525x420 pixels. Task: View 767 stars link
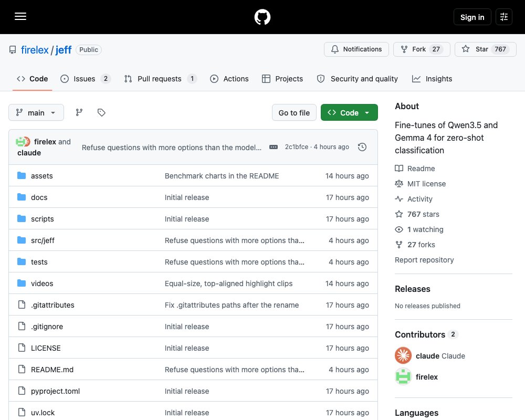click(423, 214)
